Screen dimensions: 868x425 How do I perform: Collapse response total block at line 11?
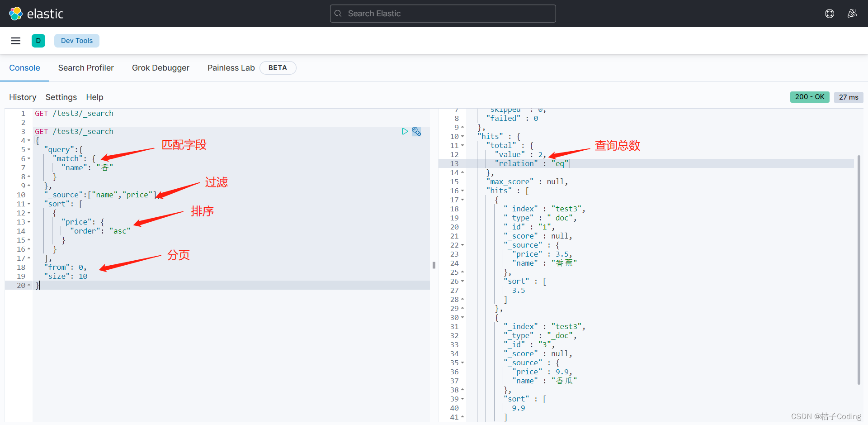[462, 146]
